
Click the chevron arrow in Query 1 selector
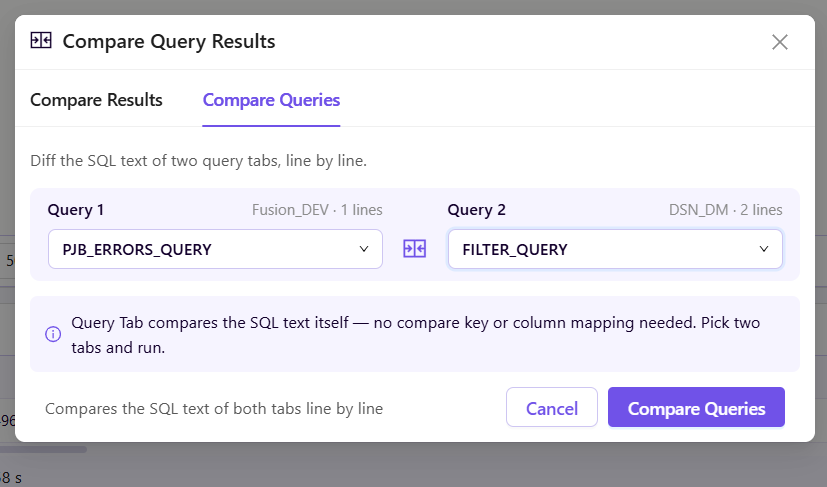coord(363,249)
